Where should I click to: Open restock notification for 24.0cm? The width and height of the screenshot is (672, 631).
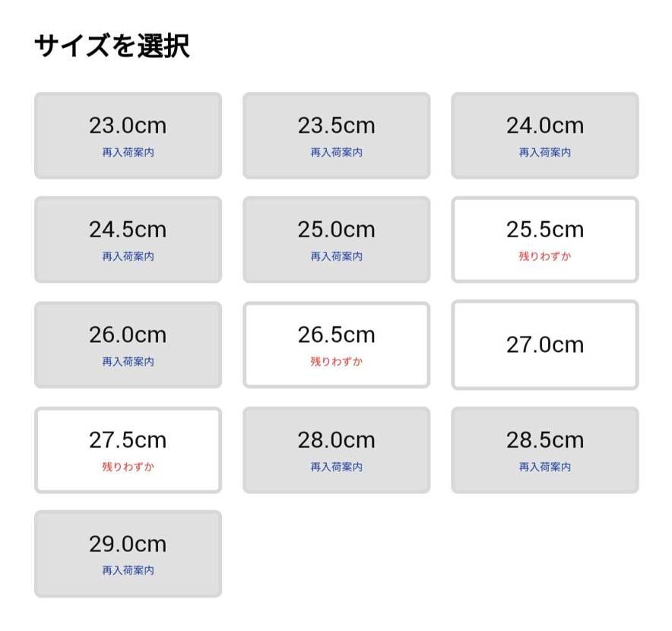pos(544,153)
